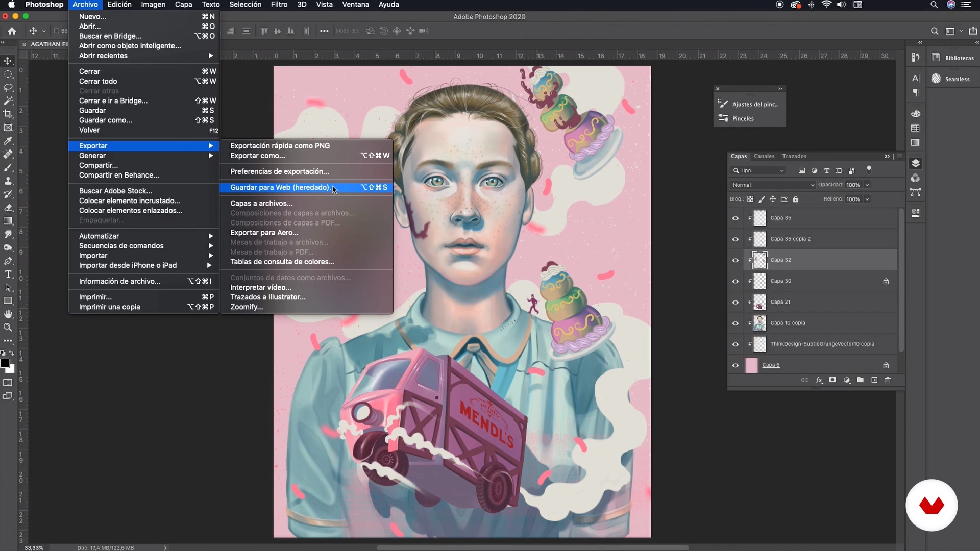Toggle visibility of Capa 6
This screenshot has width=980, height=551.
click(x=736, y=365)
